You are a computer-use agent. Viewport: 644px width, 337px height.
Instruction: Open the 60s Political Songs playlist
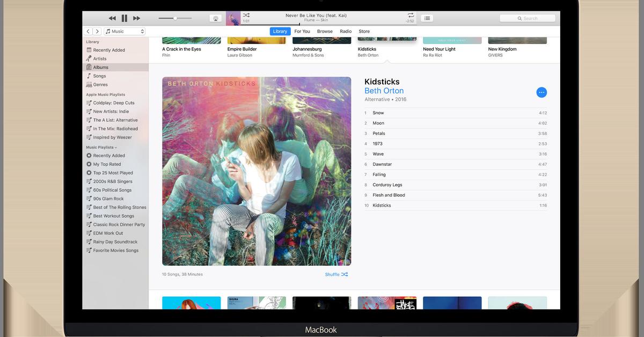115,190
